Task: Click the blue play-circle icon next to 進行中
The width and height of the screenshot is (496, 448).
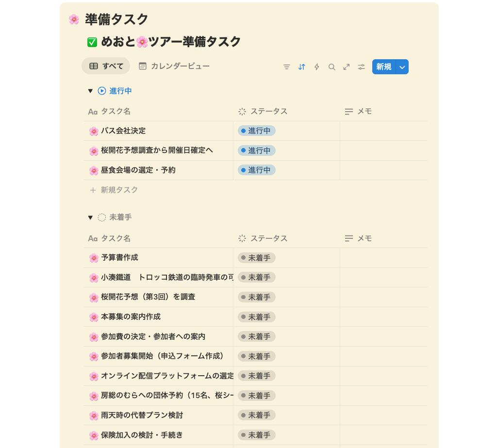Action: 102,90
